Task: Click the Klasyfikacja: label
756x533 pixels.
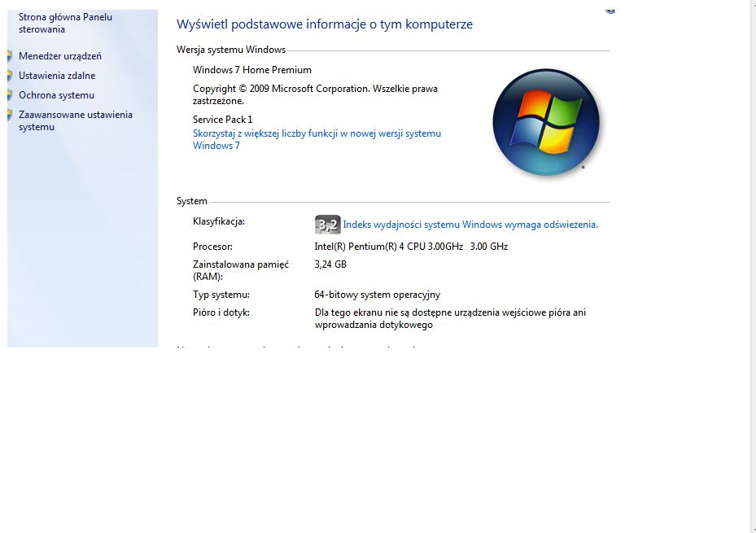Action: (219, 221)
